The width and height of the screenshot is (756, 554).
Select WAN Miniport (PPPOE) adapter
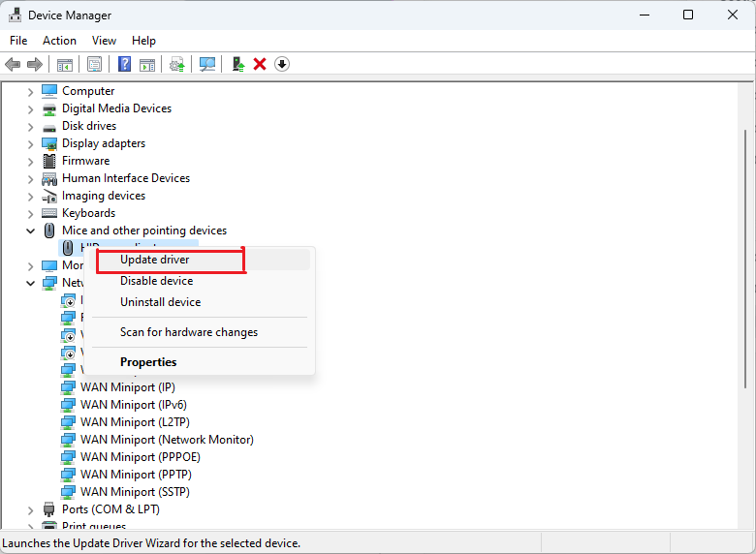tap(142, 457)
